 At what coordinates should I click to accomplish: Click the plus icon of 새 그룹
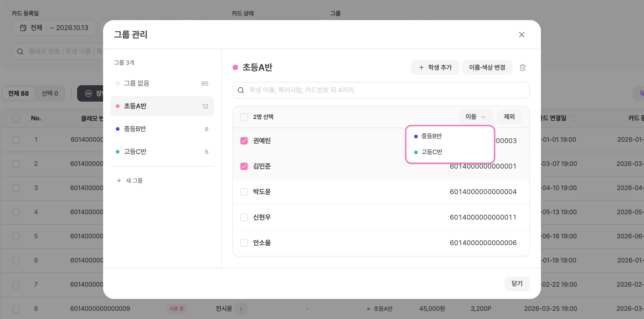click(x=119, y=180)
